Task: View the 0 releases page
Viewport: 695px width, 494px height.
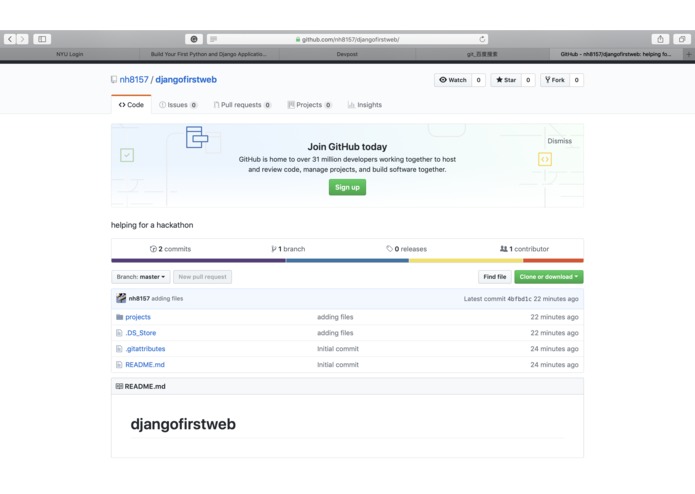Action: pyautogui.click(x=406, y=249)
